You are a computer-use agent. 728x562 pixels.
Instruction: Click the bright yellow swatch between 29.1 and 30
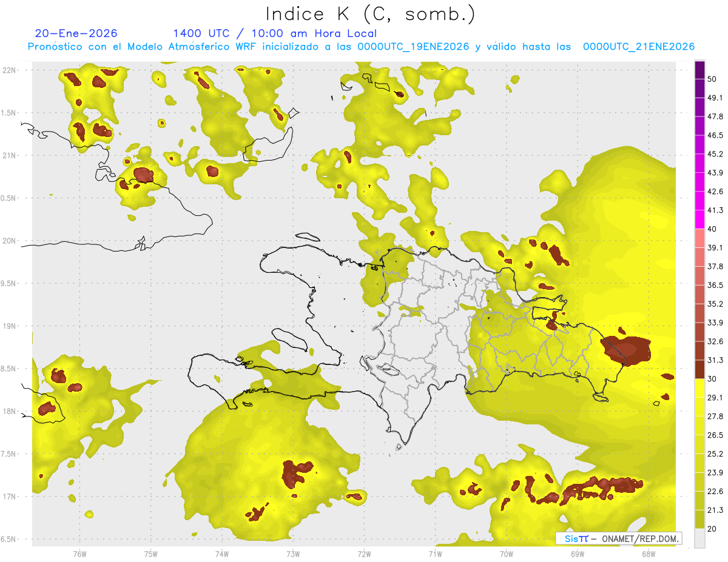[x=699, y=388]
